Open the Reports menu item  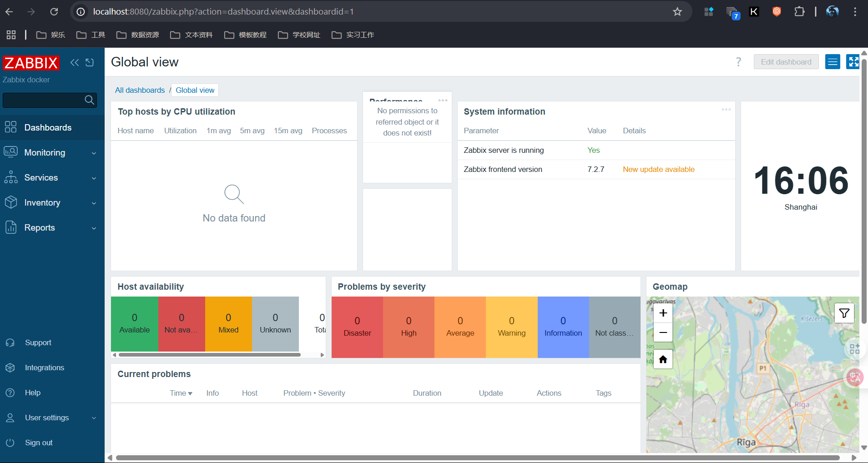click(x=40, y=228)
